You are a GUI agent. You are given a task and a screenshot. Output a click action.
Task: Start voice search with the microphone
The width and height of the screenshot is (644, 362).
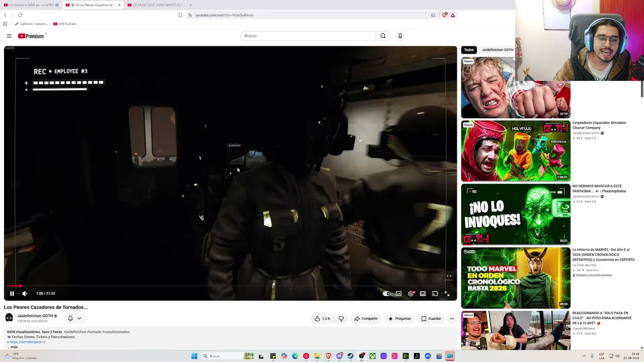point(400,36)
